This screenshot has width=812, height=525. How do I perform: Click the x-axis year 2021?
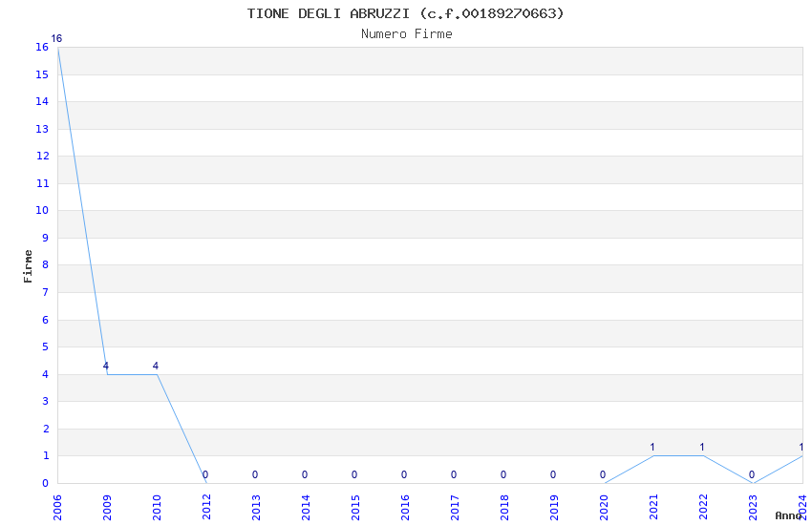click(654, 507)
